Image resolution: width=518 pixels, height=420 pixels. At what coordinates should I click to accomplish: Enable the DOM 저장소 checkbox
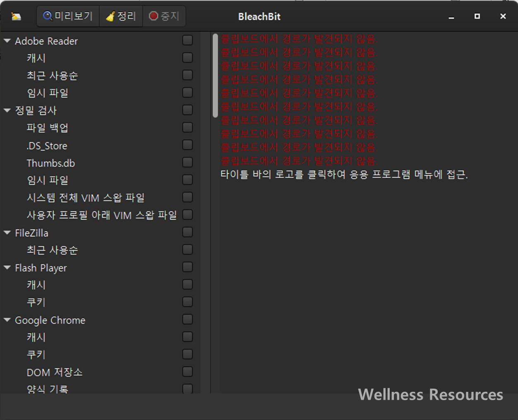coord(187,372)
